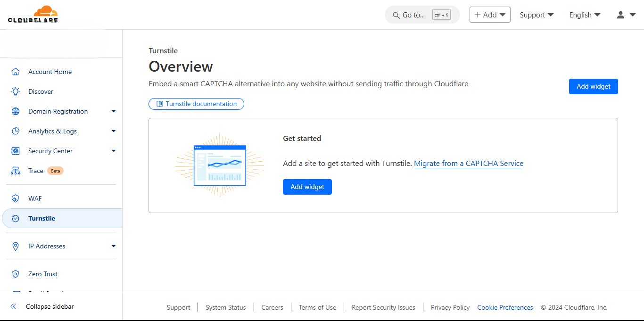The image size is (644, 321).
Task: Click the 2024 Cloudflare, Inc. copyright text
Action: pos(574,307)
